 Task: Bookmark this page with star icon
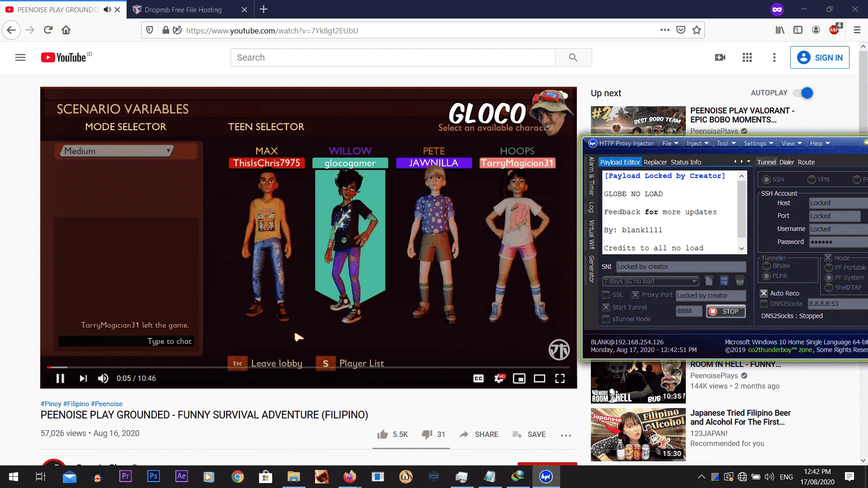click(x=697, y=30)
